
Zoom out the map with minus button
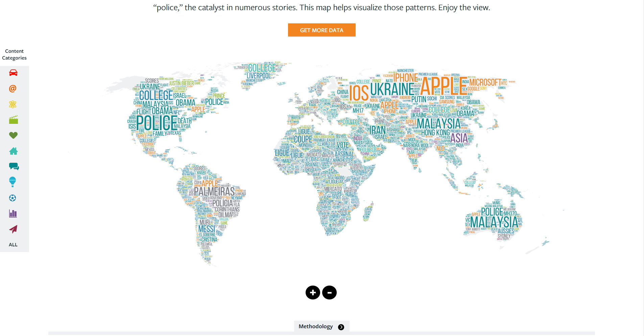(x=329, y=293)
